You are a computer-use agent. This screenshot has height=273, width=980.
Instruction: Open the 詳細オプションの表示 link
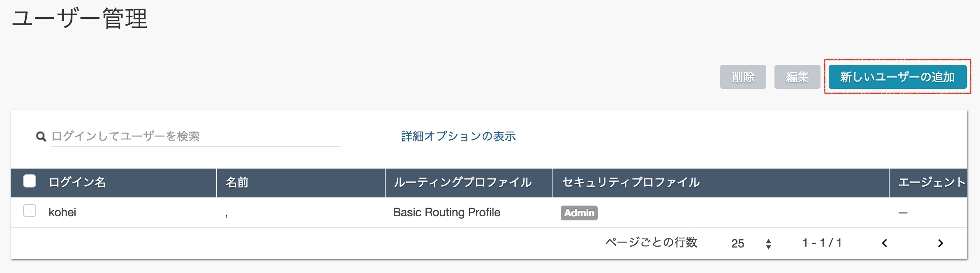[x=458, y=136]
